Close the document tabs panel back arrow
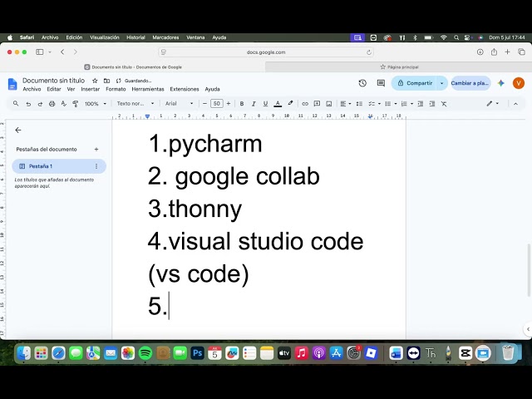Viewport: 532px width, 399px height. point(18,130)
